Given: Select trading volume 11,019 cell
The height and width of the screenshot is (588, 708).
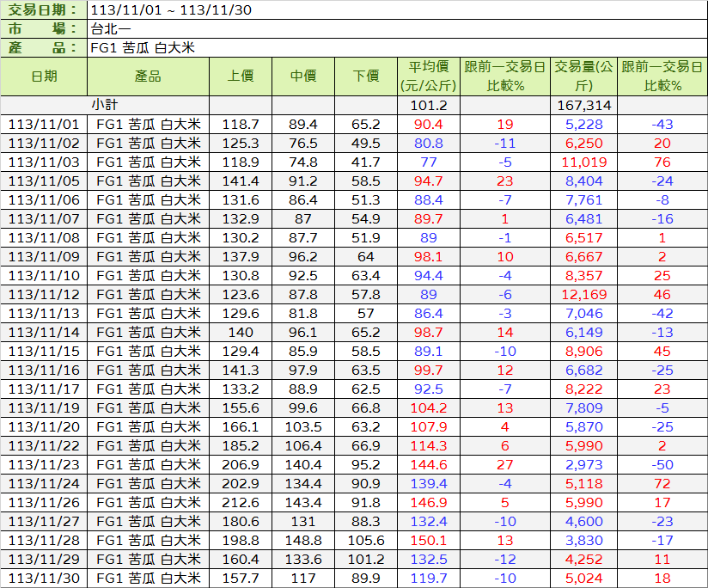Looking at the screenshot, I should pos(583,162).
